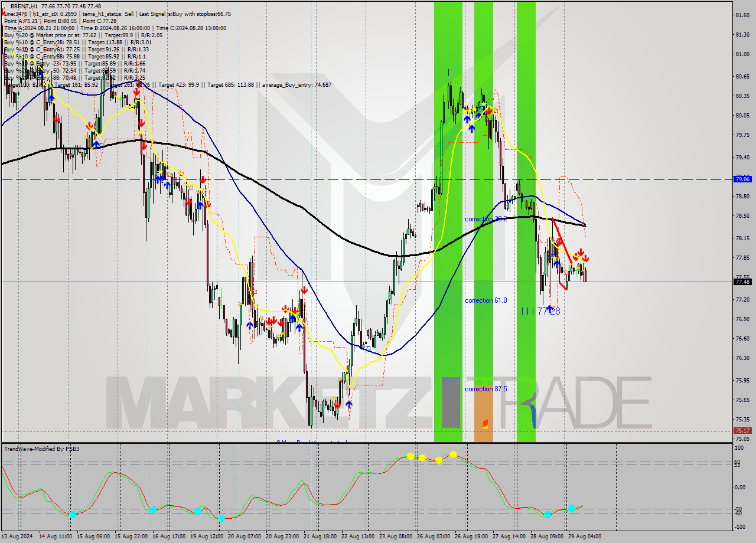The height and width of the screenshot is (543, 756).
Task: Click the lowest cyan dot near 20 Aug 07:00
Action: tap(221, 518)
